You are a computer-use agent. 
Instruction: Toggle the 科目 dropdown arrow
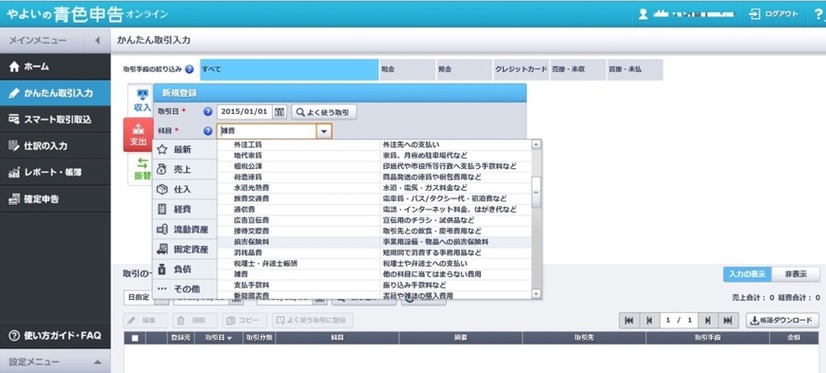[x=324, y=131]
